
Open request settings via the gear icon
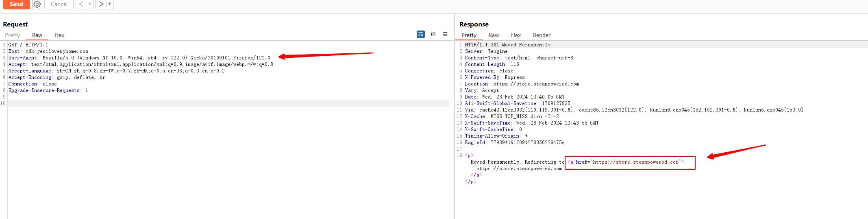(37, 4)
